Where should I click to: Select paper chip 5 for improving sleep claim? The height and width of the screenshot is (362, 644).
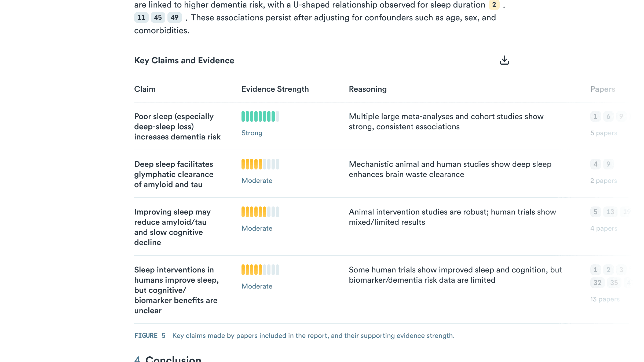pos(595,212)
